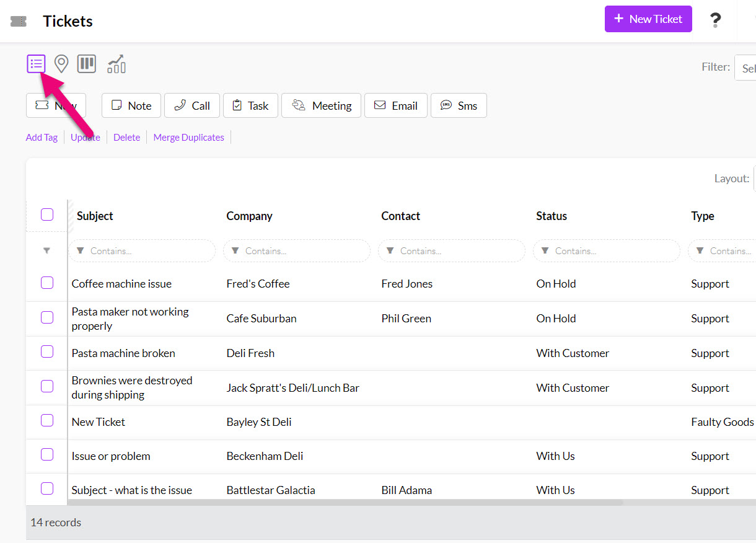Check the New Ticket row checkbox

[x=47, y=420]
